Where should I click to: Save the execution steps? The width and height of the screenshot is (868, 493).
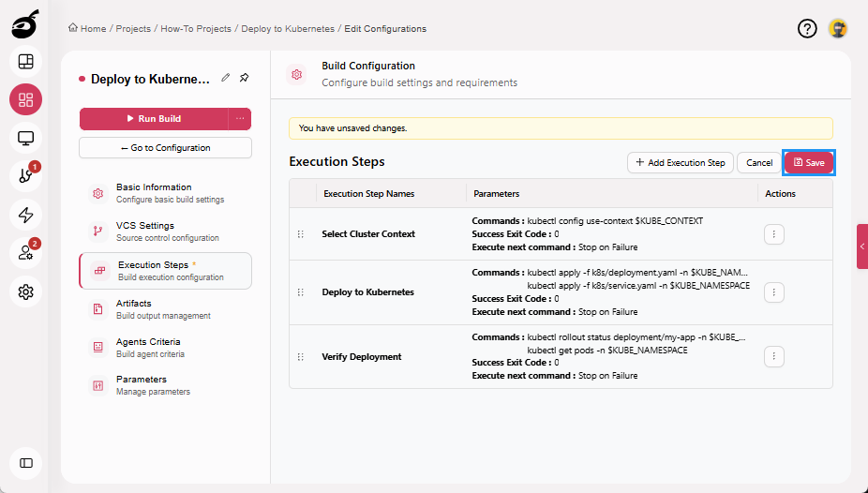(809, 163)
